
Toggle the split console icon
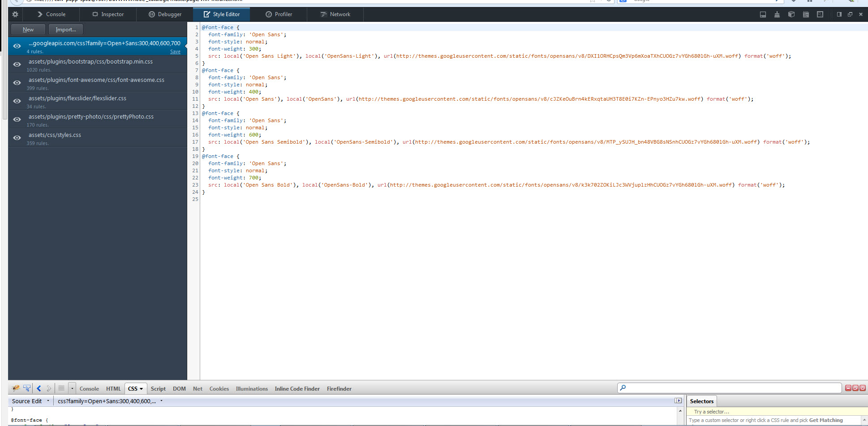pyautogui.click(x=763, y=14)
